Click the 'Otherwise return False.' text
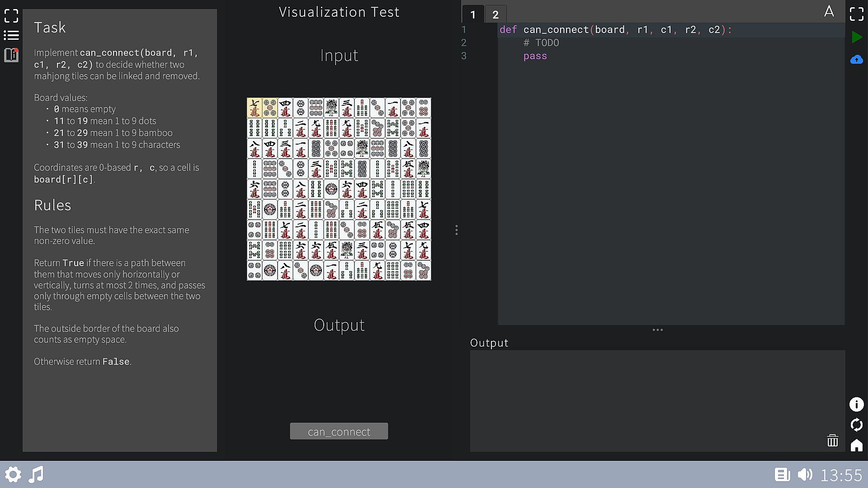This screenshot has height=488, width=868. [83, 361]
